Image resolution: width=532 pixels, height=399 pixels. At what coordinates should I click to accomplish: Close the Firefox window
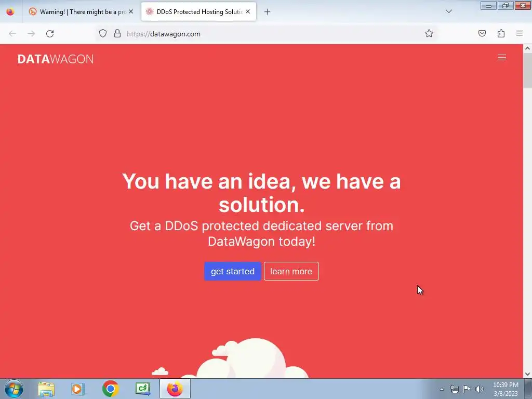point(523,5)
